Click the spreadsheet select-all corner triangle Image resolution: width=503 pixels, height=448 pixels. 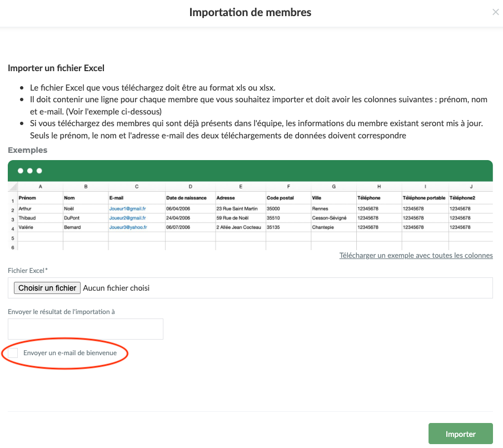pos(13,187)
